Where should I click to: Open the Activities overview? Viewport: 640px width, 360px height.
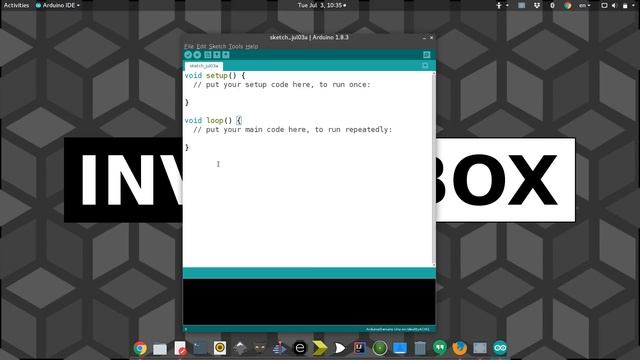pyautogui.click(x=16, y=5)
